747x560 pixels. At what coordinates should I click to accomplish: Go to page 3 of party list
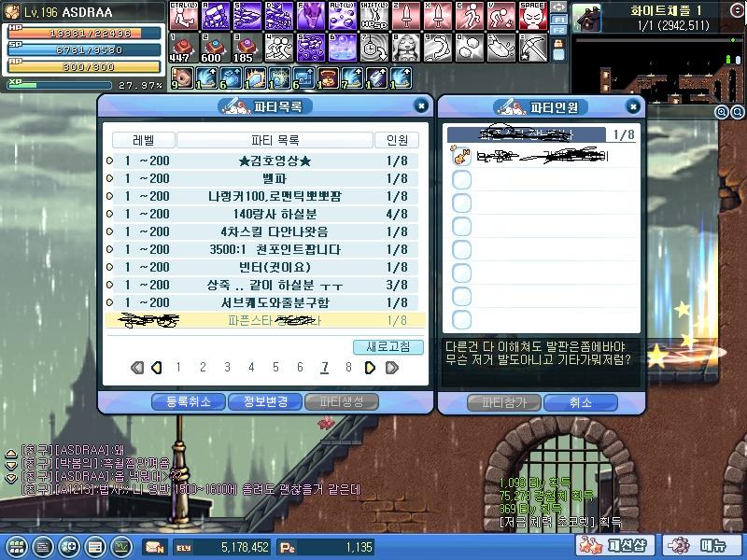pos(227,367)
